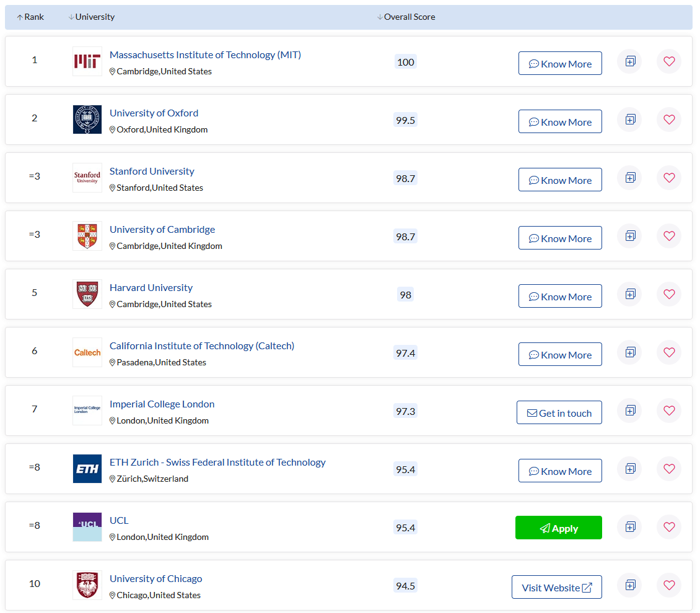Add Caltech to comparison using the plus icon
Image resolution: width=700 pixels, height=613 pixels.
630,352
